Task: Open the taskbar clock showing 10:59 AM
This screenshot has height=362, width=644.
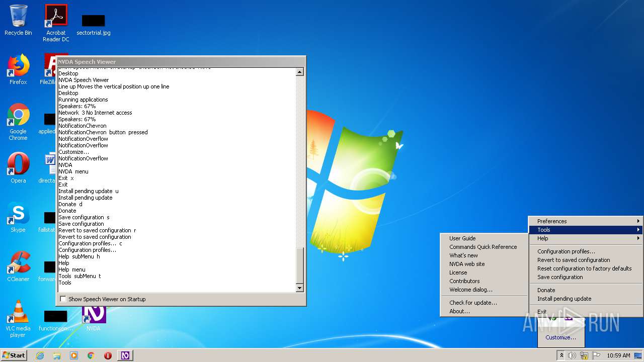Action: tap(618, 355)
